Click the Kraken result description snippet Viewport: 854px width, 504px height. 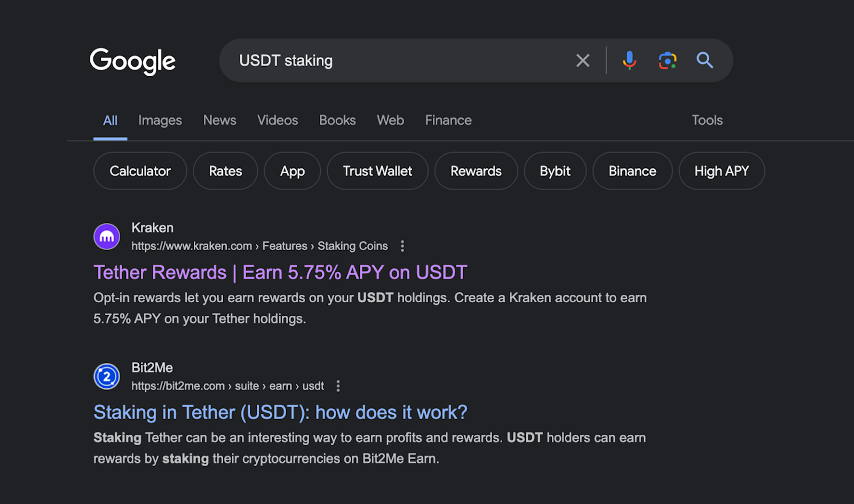coord(370,308)
